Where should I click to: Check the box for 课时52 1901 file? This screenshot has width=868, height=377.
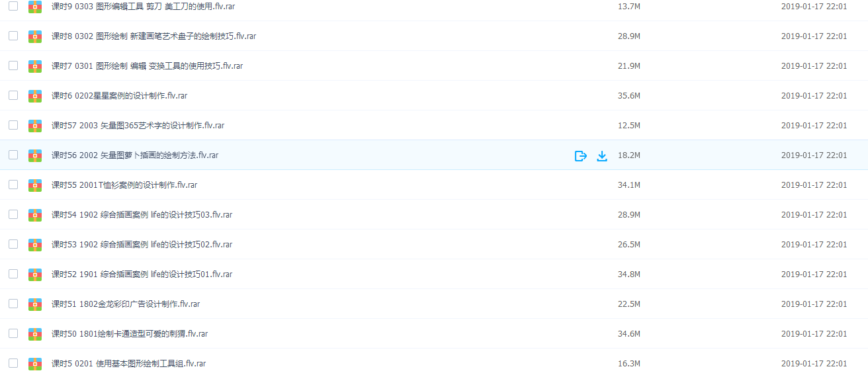pos(13,274)
